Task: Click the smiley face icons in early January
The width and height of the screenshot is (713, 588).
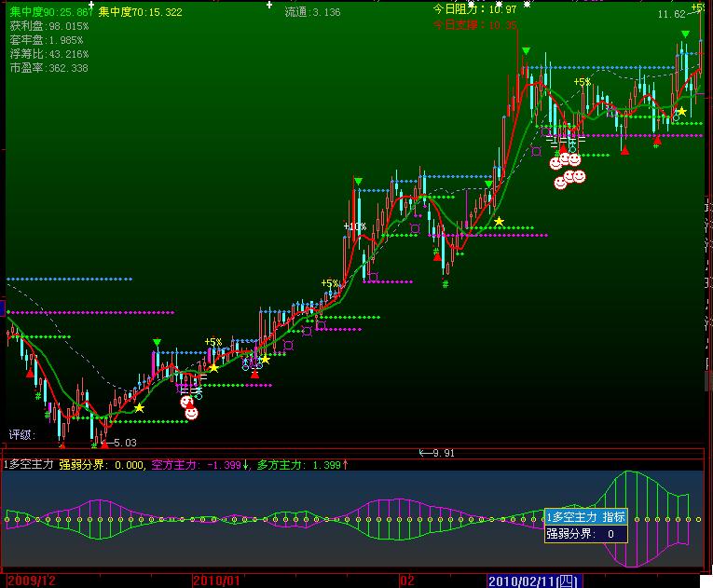Action: point(189,406)
